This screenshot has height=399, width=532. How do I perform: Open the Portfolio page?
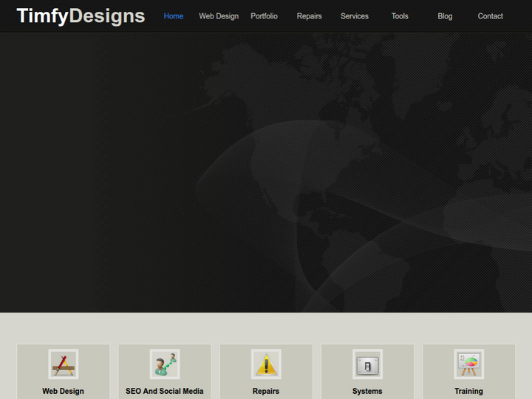click(264, 16)
